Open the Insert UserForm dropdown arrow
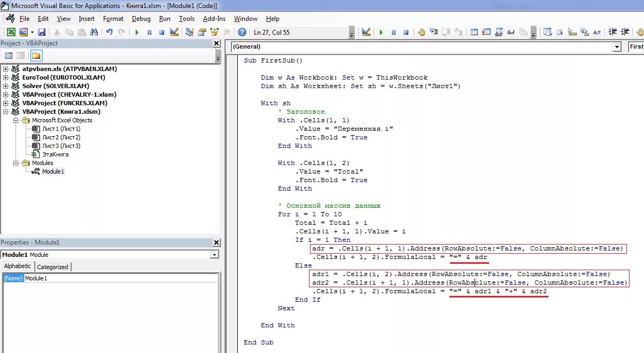The width and height of the screenshot is (644, 353). click(32, 32)
